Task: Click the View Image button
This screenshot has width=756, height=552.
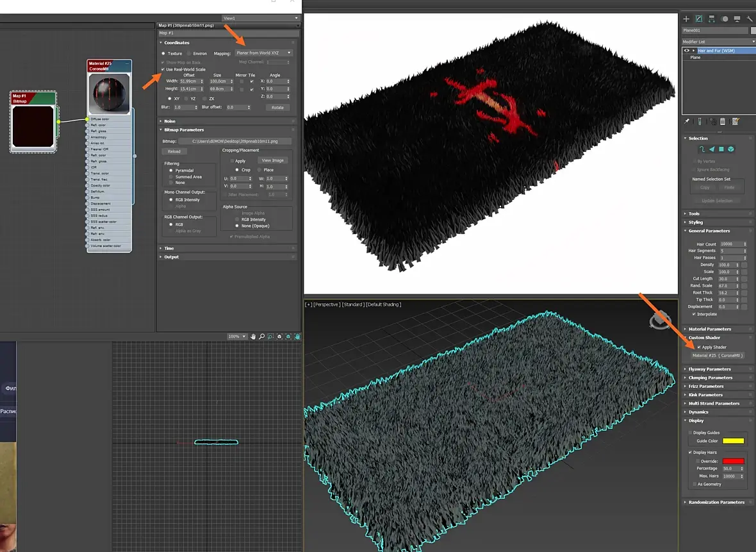Action: (x=272, y=160)
